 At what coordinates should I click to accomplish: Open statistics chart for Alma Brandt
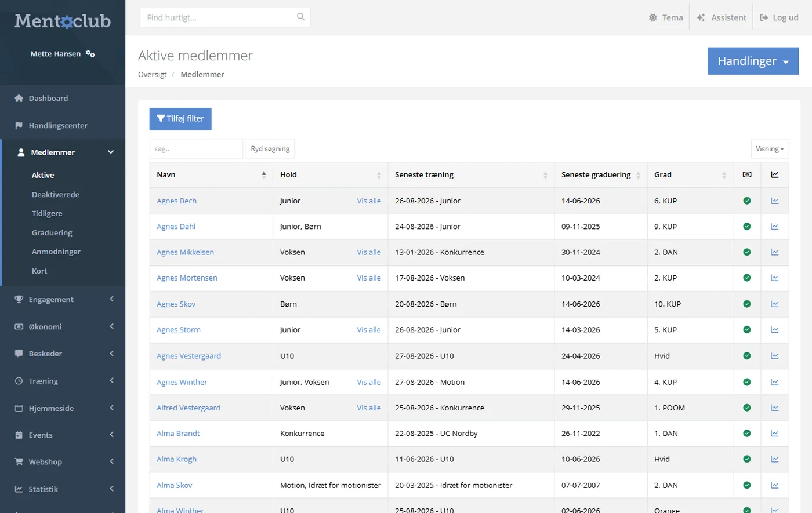tap(774, 433)
